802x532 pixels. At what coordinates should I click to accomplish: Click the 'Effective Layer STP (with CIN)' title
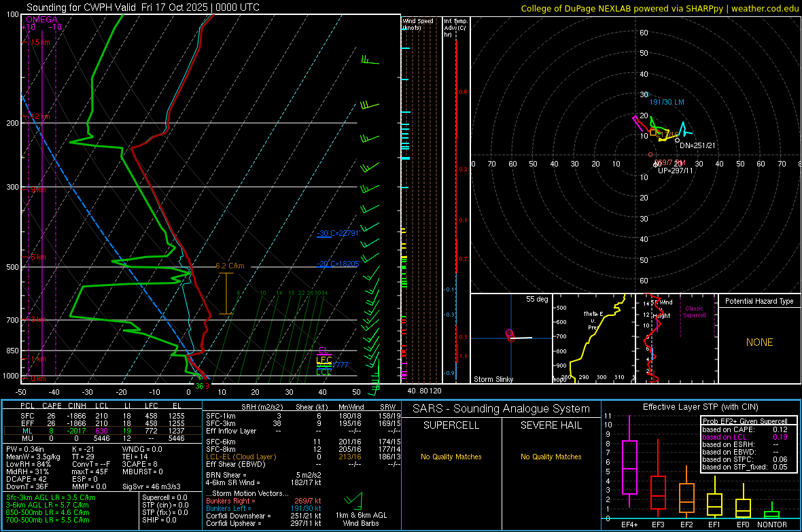(700, 407)
